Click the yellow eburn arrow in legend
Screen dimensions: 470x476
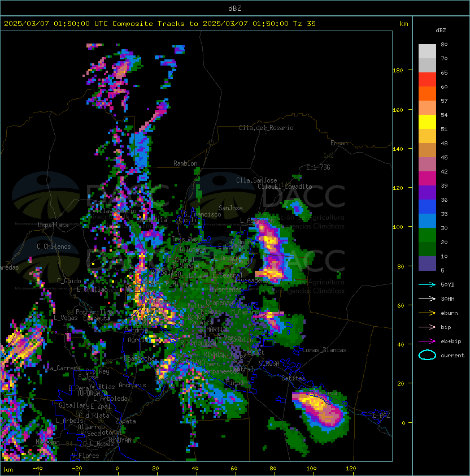427,313
